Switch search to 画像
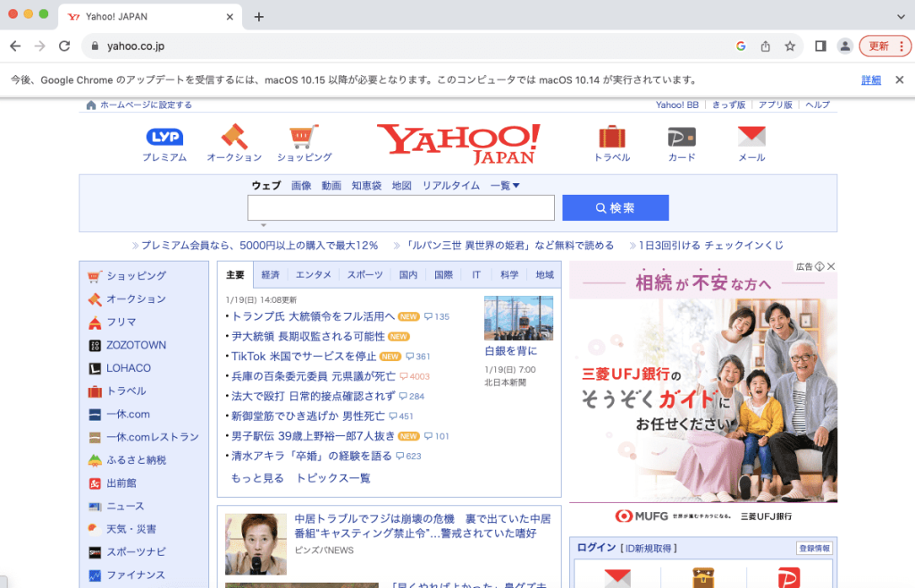The width and height of the screenshot is (915, 588). [x=301, y=186]
